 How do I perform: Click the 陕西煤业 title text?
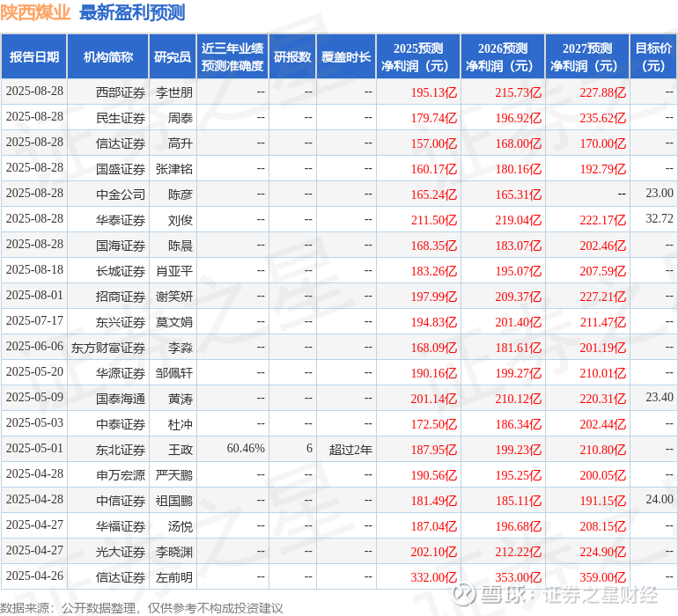pyautogui.click(x=35, y=12)
